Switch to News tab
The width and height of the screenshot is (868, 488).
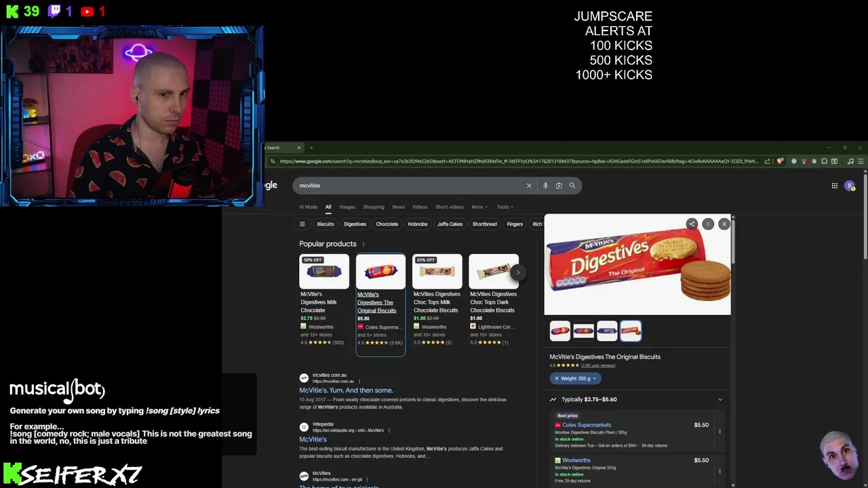point(398,207)
